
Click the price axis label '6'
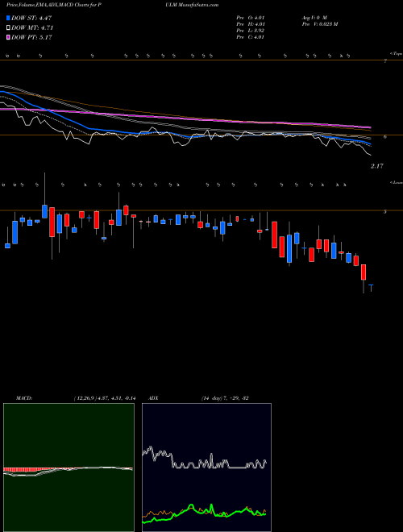[x=385, y=137]
